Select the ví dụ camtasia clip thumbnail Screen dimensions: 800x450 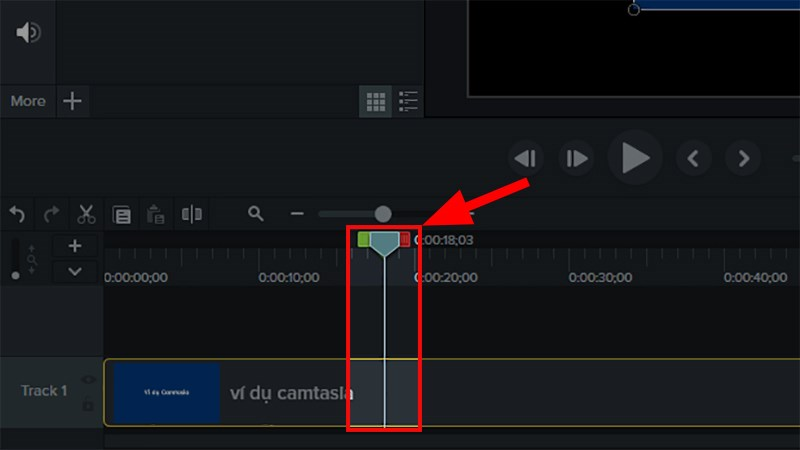click(x=166, y=392)
